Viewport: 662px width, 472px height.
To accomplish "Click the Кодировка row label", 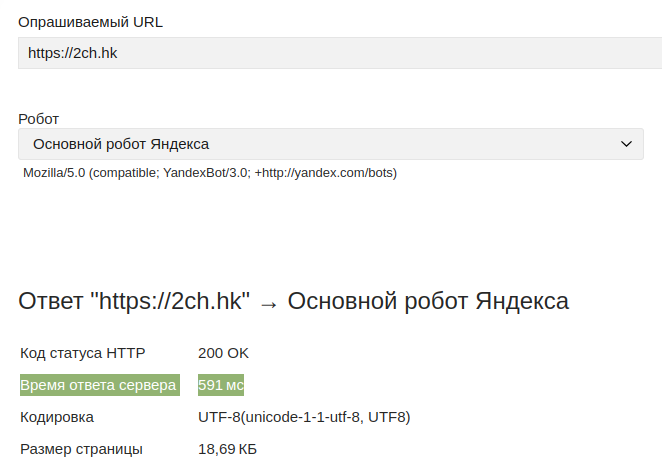I will click(x=57, y=417).
